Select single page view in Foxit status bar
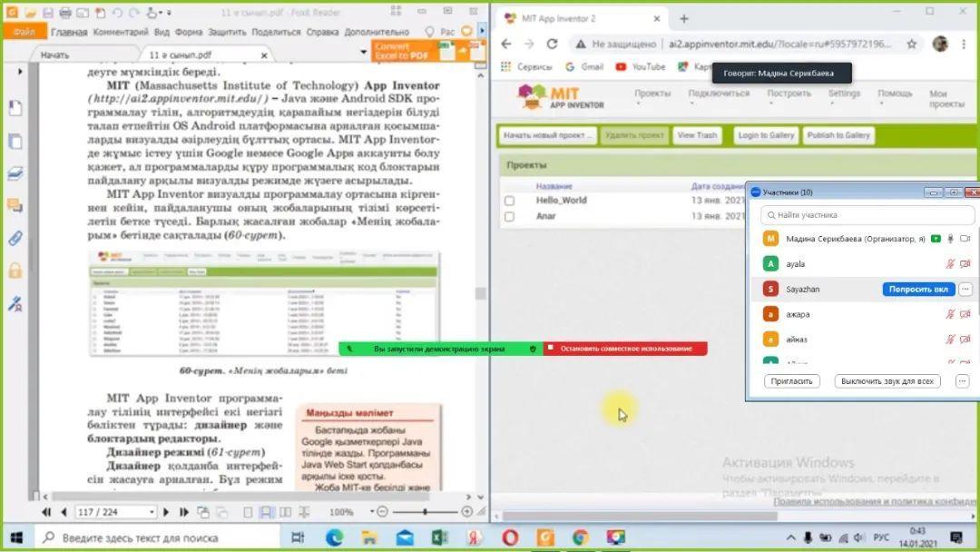The height and width of the screenshot is (552, 980). pyautogui.click(x=248, y=512)
